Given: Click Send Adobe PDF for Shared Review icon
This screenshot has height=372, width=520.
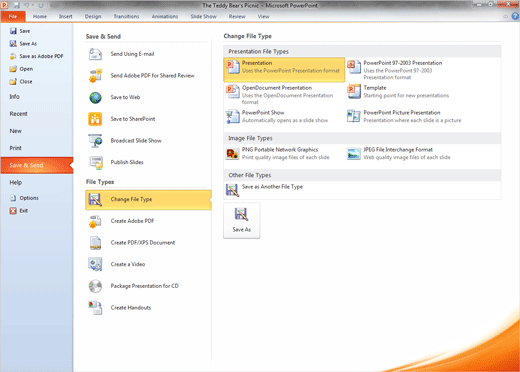Looking at the screenshot, I should click(95, 76).
